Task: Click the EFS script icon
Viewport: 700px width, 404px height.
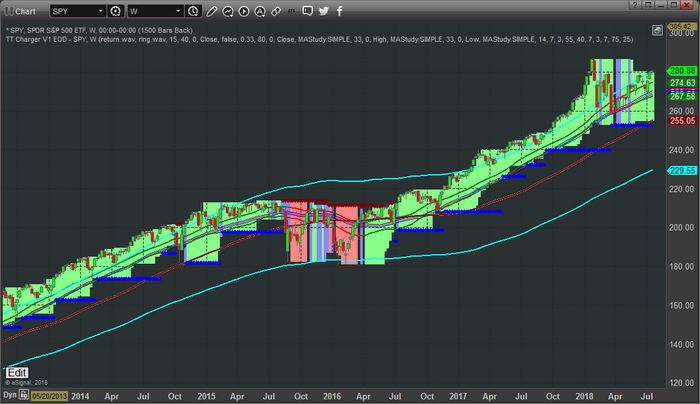Action: coord(292,12)
